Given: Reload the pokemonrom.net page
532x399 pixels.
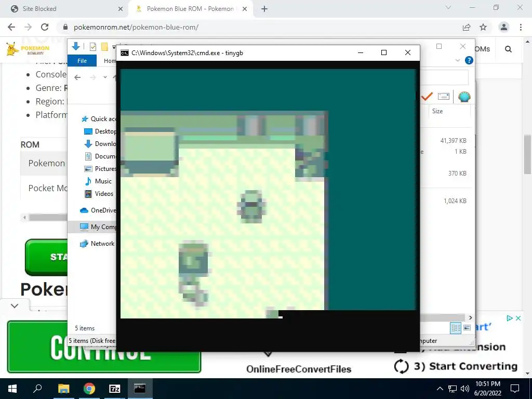Looking at the screenshot, I should [45, 27].
